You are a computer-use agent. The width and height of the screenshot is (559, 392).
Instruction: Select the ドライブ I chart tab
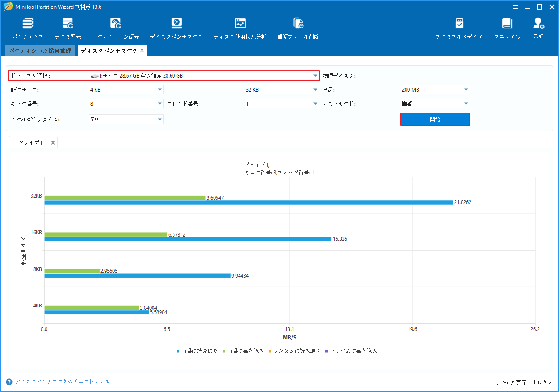pyautogui.click(x=30, y=143)
